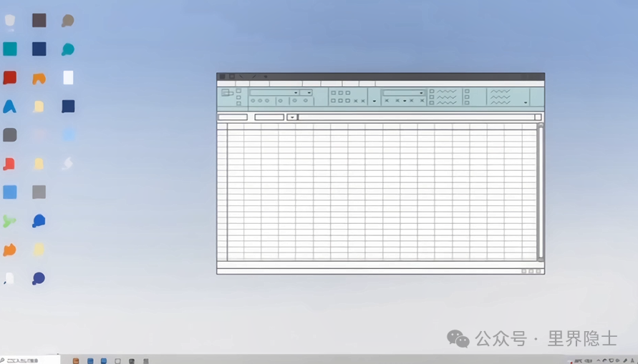Click the rightmost view button in status bar

[539, 272]
